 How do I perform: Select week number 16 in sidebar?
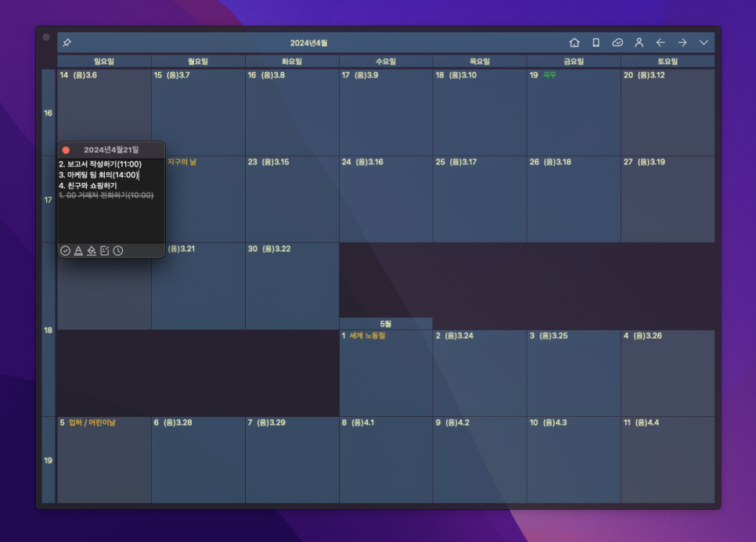[49, 113]
